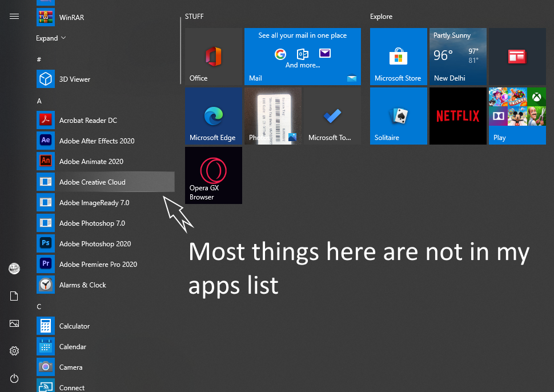Open the hamburger Start menu button
Image resolution: width=554 pixels, height=392 pixels.
pos(14,16)
